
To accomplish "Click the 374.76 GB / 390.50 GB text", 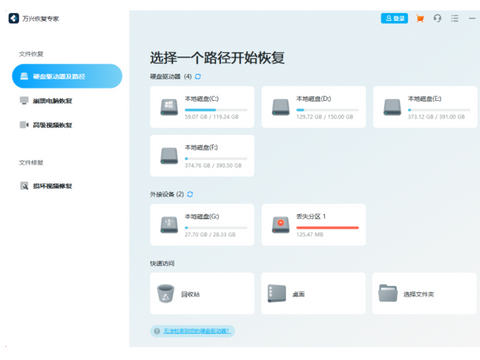I will pyautogui.click(x=213, y=165).
